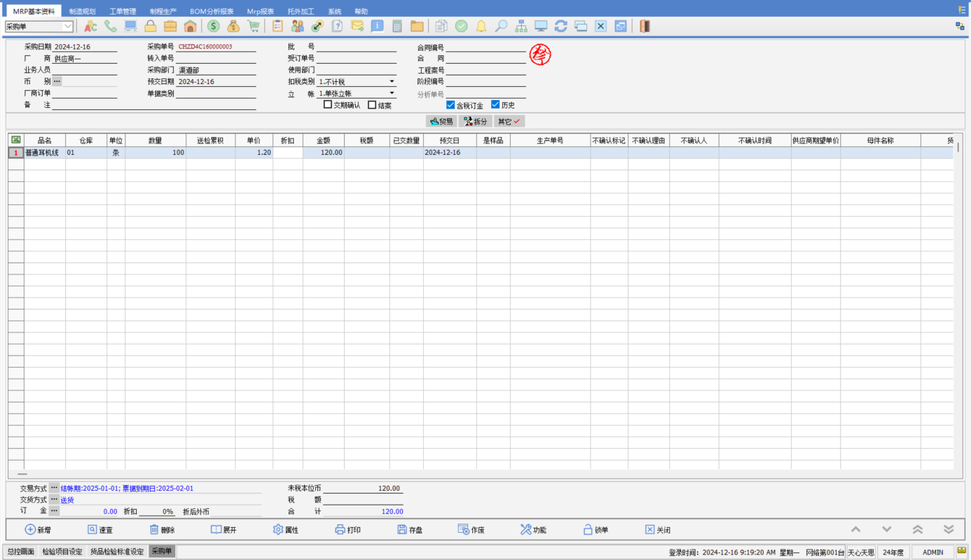Open the 制造规划 menu
Screen dimensions: 971x560
[82, 11]
